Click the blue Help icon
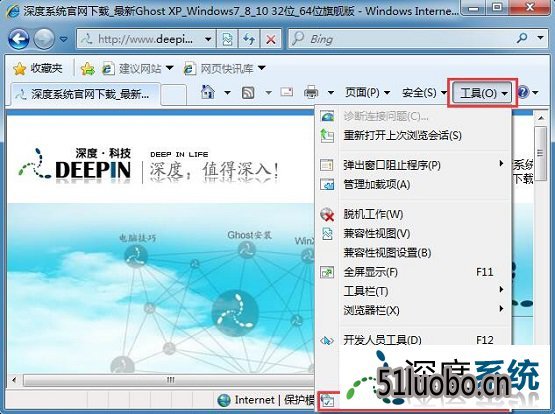The width and height of the screenshot is (555, 414). [523, 93]
